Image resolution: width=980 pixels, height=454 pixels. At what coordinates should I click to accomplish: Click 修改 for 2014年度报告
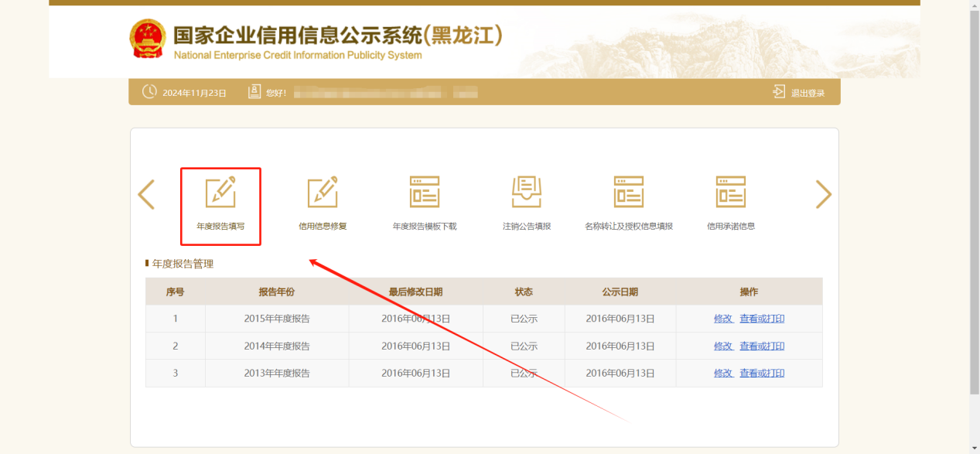point(723,346)
